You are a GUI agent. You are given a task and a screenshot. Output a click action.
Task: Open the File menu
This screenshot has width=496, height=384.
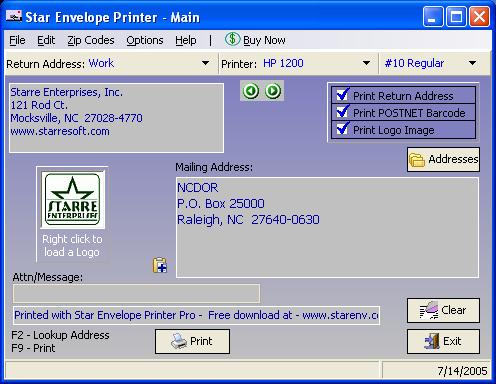(17, 40)
